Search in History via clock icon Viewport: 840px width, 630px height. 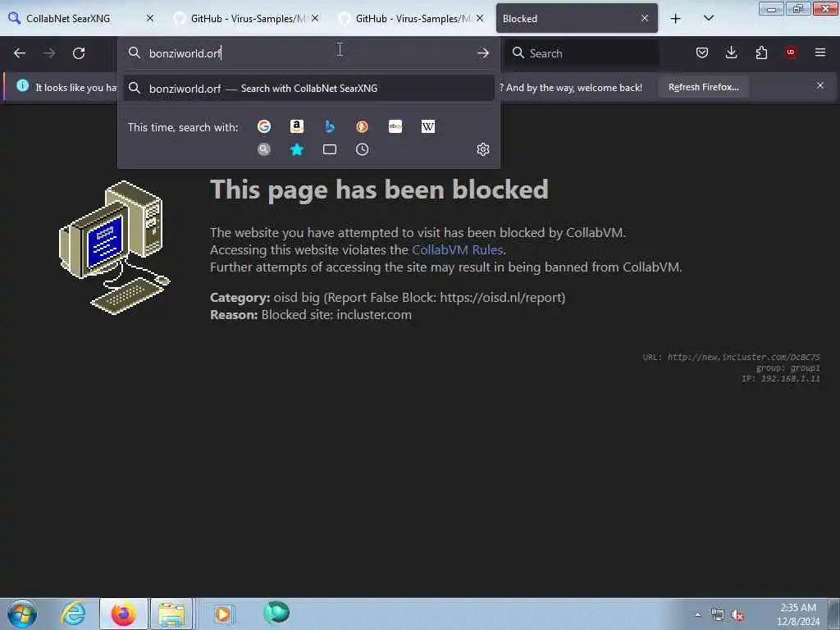[x=362, y=149]
